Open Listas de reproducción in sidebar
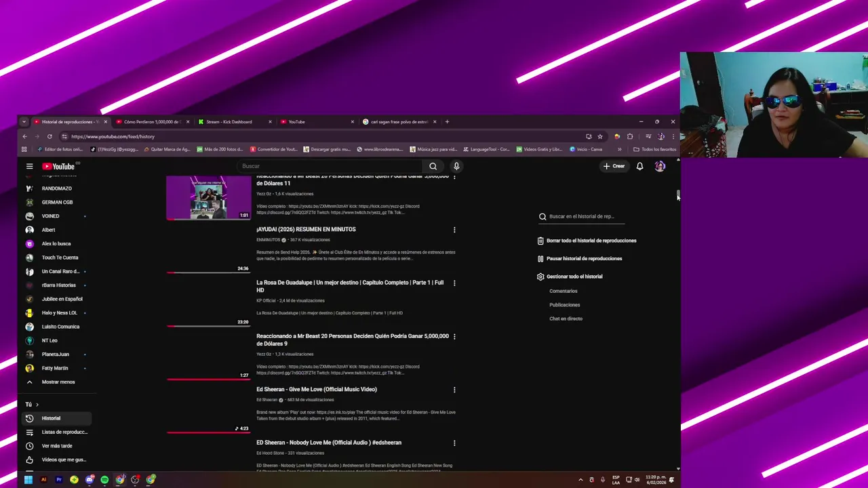The width and height of the screenshot is (868, 488). point(56,432)
